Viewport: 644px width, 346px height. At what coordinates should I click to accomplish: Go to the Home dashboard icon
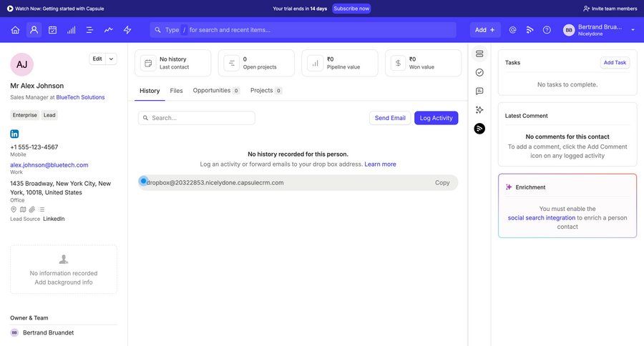[15, 30]
